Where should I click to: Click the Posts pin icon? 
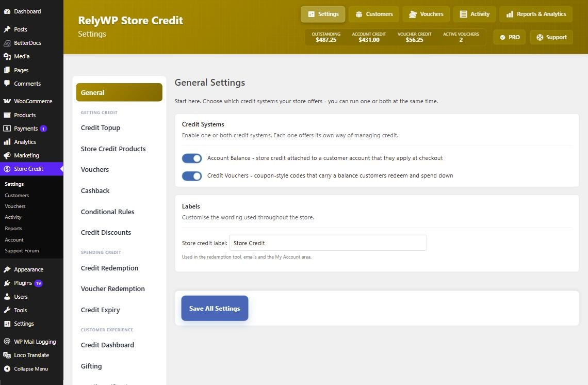point(7,29)
